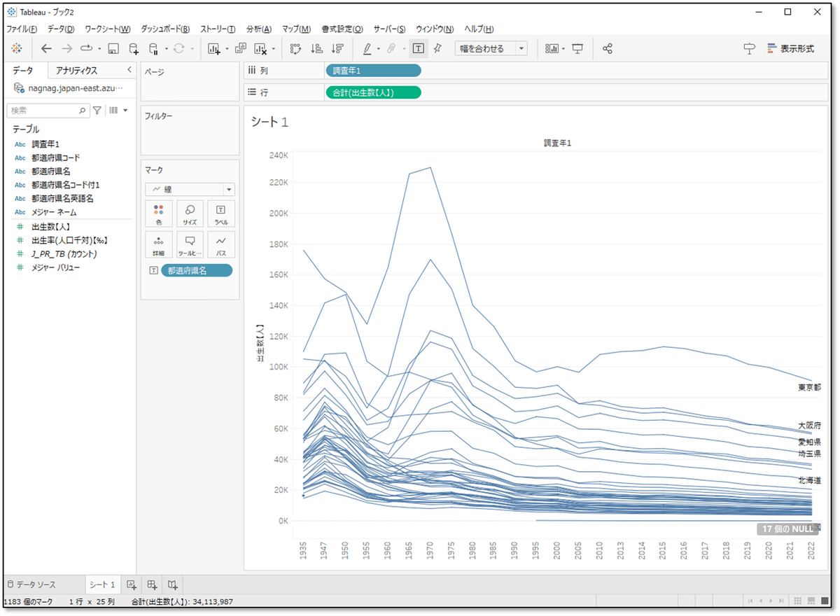Click the sort descending toolbar icon
The width and height of the screenshot is (840, 616).
[337, 48]
